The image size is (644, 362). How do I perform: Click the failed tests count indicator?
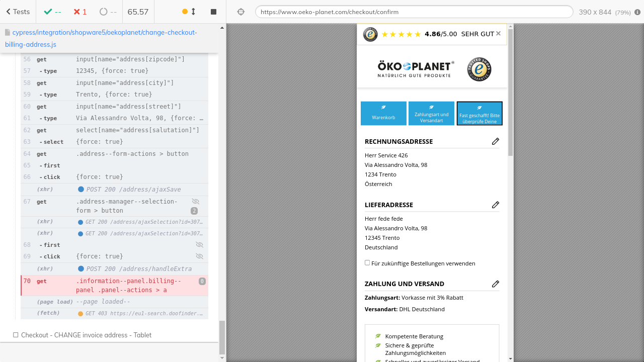80,12
